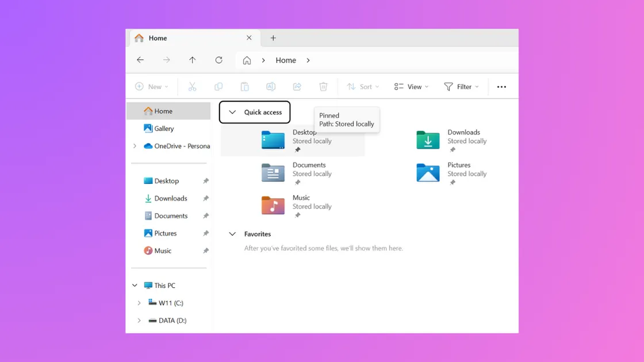Click the Rename icon
This screenshot has width=644, height=362.
click(x=270, y=86)
